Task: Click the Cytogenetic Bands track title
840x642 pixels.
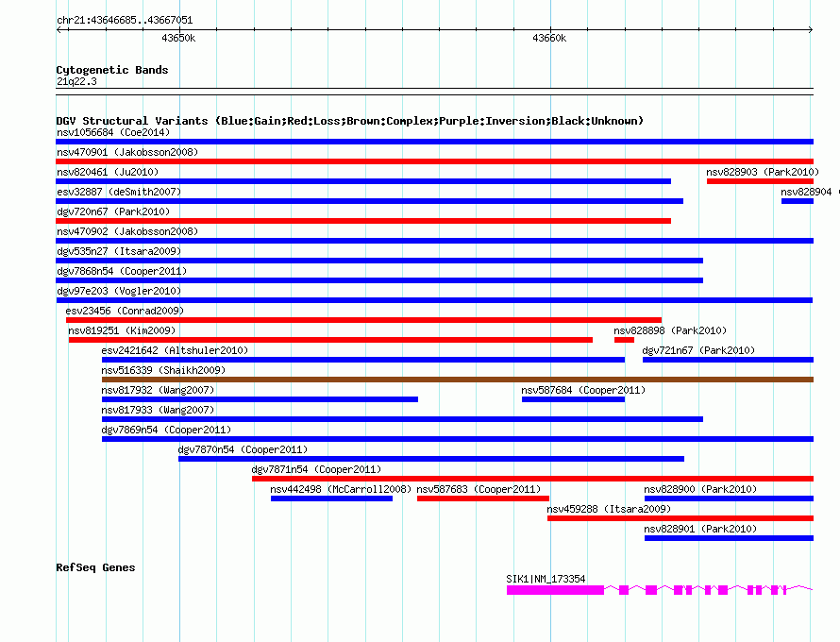Action: pos(112,70)
